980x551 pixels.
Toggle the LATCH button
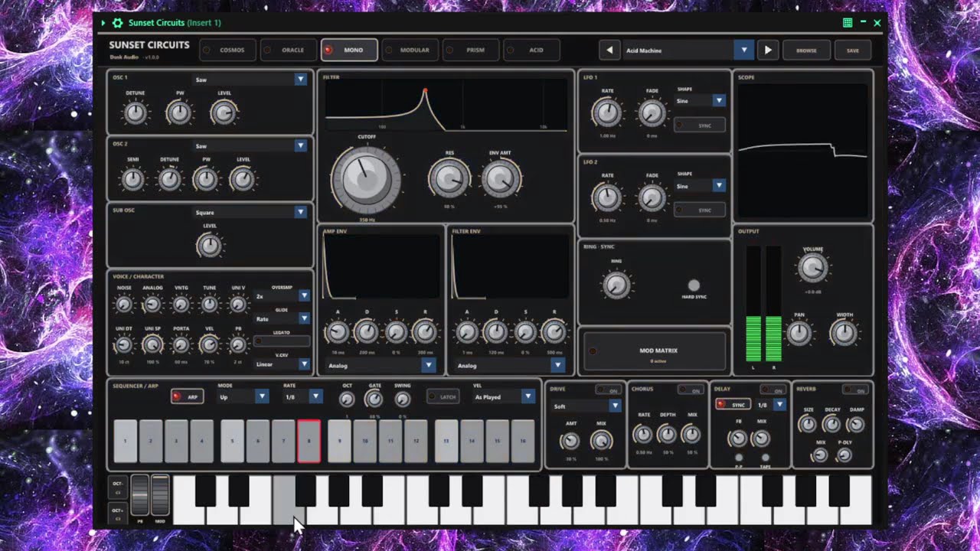coord(443,396)
